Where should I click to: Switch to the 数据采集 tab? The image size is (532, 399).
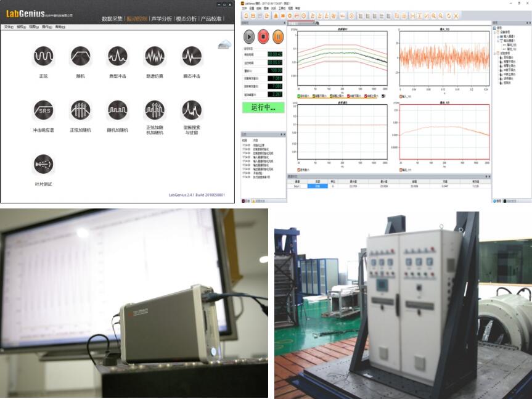(x=112, y=19)
